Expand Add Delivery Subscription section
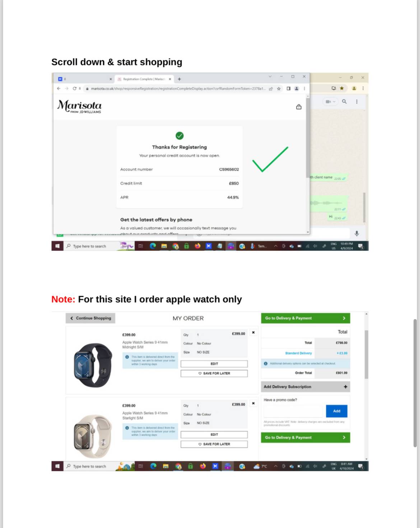The width and height of the screenshot is (420, 528). click(x=305, y=387)
